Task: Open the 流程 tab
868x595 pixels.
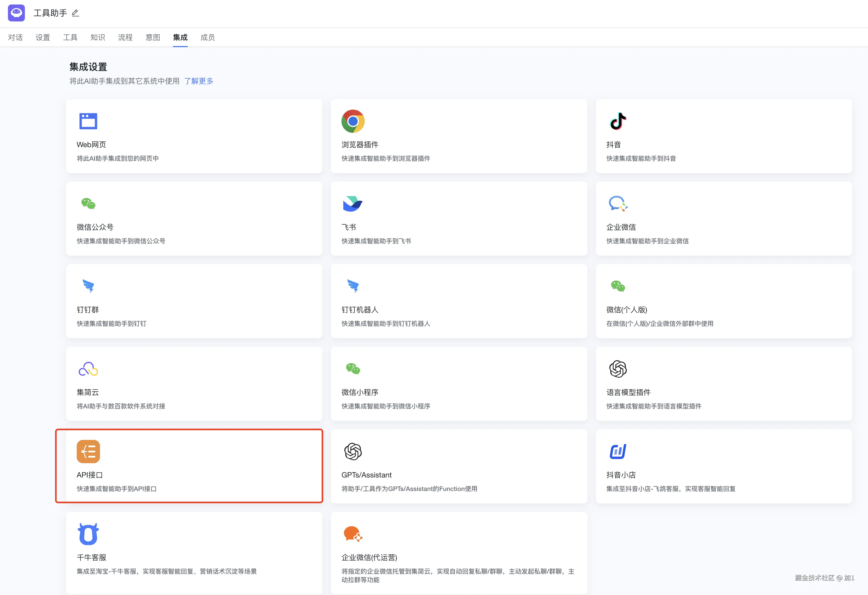Action: 125,37
